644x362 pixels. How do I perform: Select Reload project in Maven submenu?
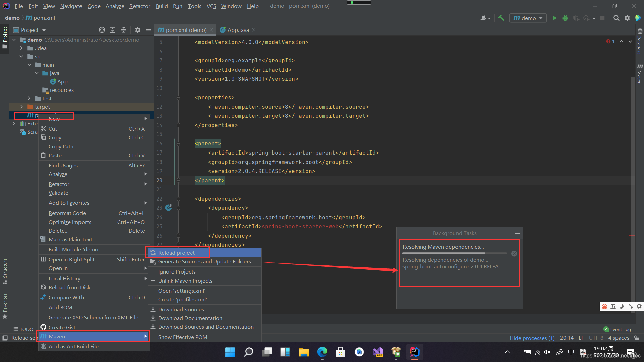click(x=176, y=253)
